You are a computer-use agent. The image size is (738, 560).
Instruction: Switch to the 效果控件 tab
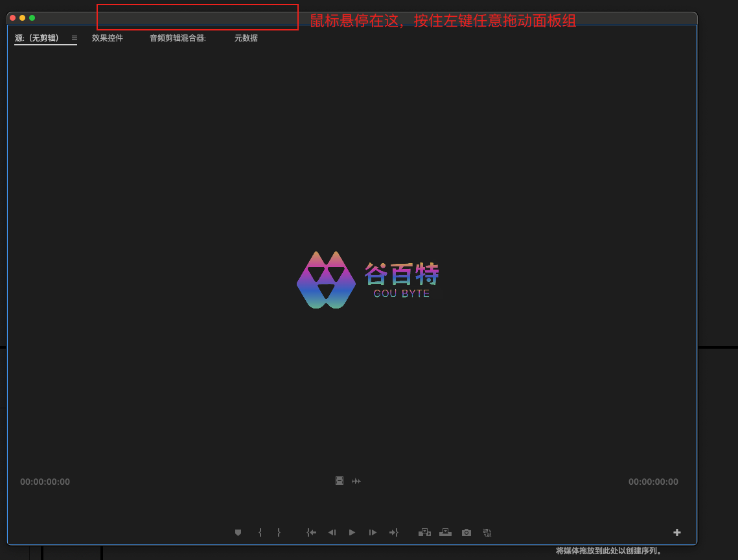pyautogui.click(x=108, y=38)
